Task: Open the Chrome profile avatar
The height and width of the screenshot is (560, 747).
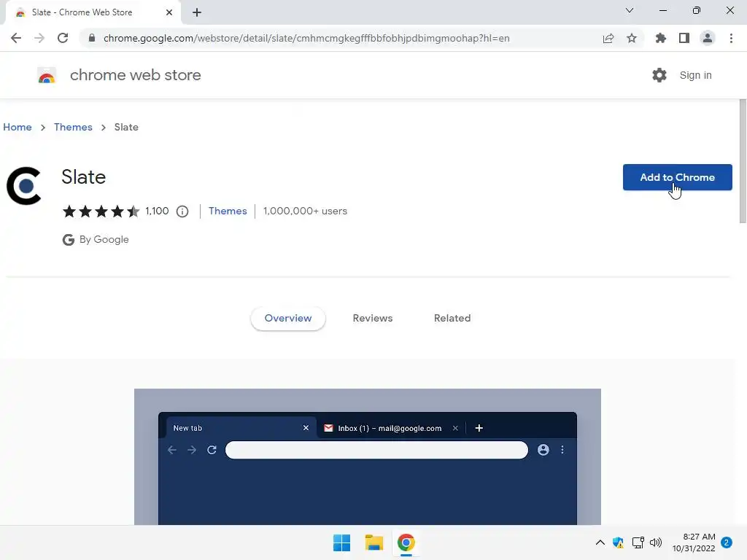Action: click(x=708, y=38)
